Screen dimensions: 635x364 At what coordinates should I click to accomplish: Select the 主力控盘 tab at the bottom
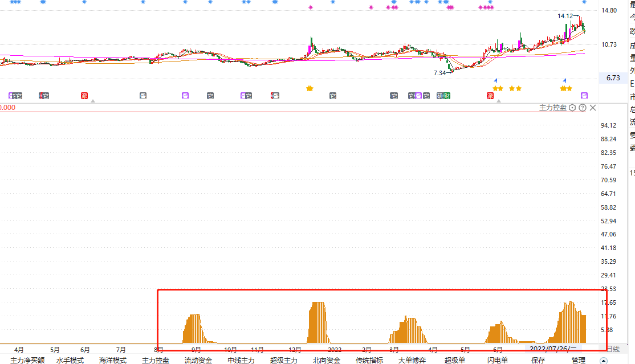click(156, 360)
